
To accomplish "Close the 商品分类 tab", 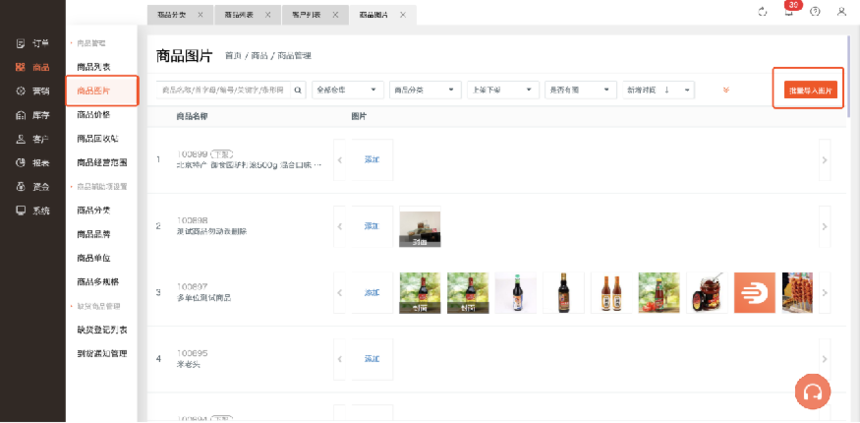I will point(201,15).
